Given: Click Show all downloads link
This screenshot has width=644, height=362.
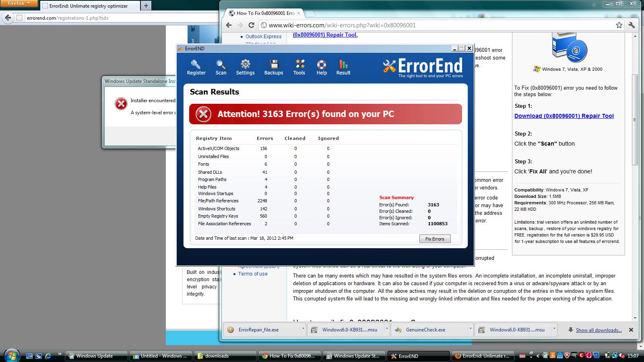Looking at the screenshot, I should coord(599,330).
